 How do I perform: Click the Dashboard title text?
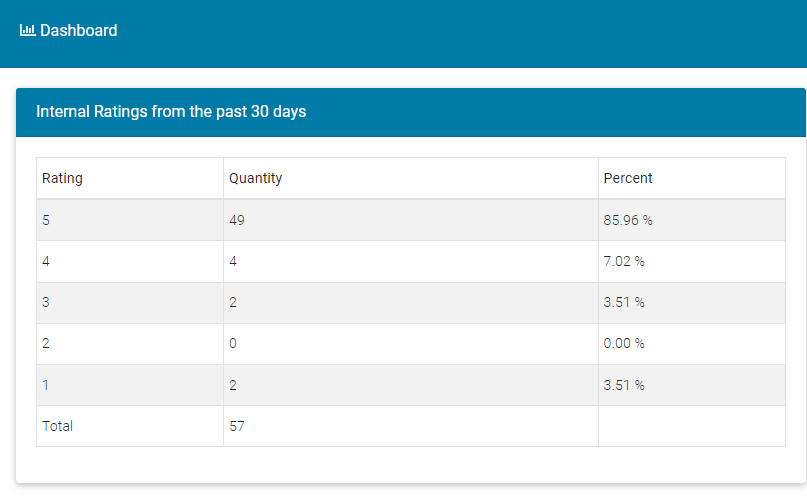pyautogui.click(x=79, y=30)
